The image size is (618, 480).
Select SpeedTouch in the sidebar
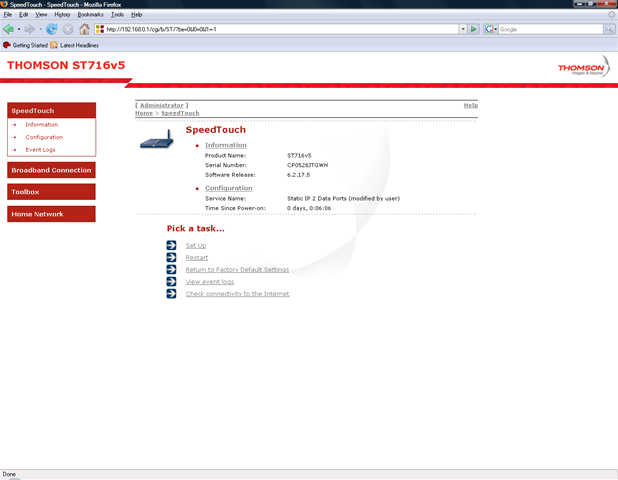pos(51,111)
